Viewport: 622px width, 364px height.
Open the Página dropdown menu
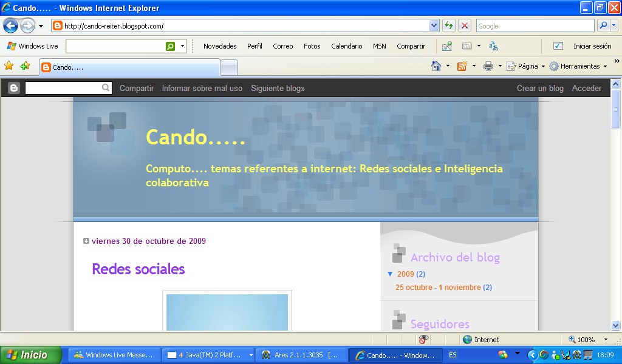coord(527,66)
